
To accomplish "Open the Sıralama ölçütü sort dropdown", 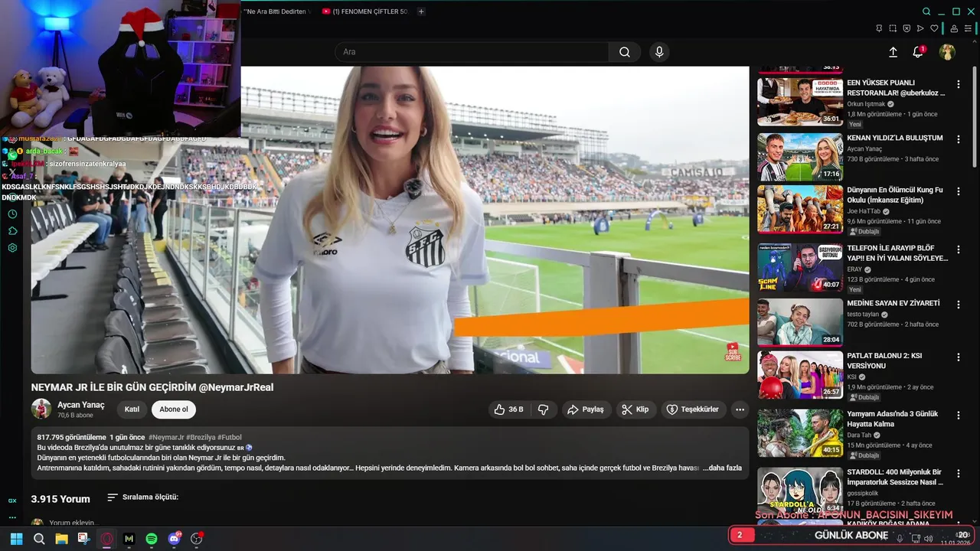I will 142,497.
